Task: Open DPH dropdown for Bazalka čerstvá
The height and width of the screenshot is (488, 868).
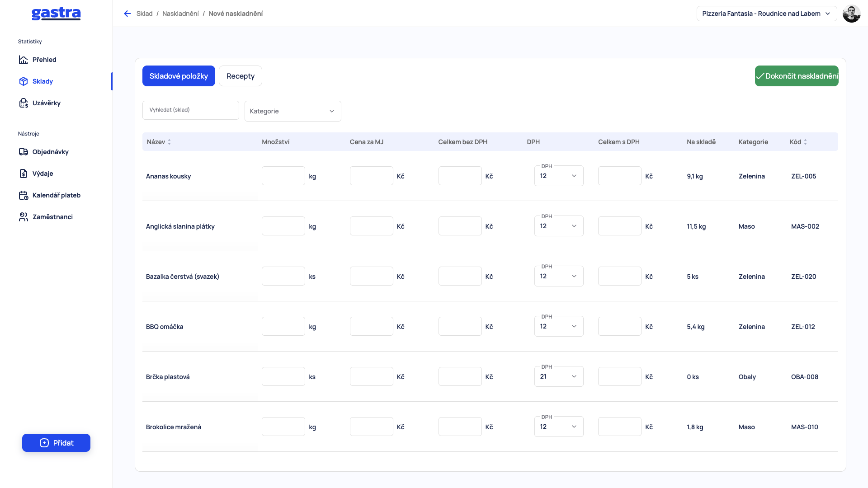Action: pos(559,276)
